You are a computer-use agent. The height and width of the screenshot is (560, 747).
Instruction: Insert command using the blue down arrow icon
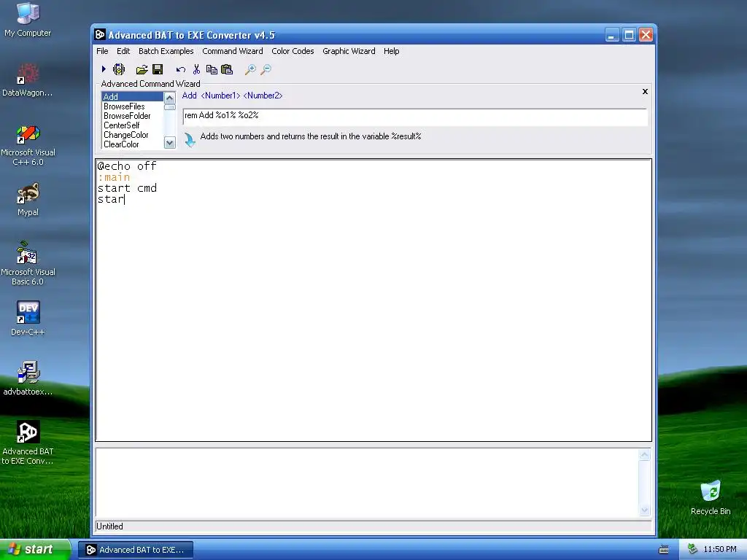(x=190, y=139)
